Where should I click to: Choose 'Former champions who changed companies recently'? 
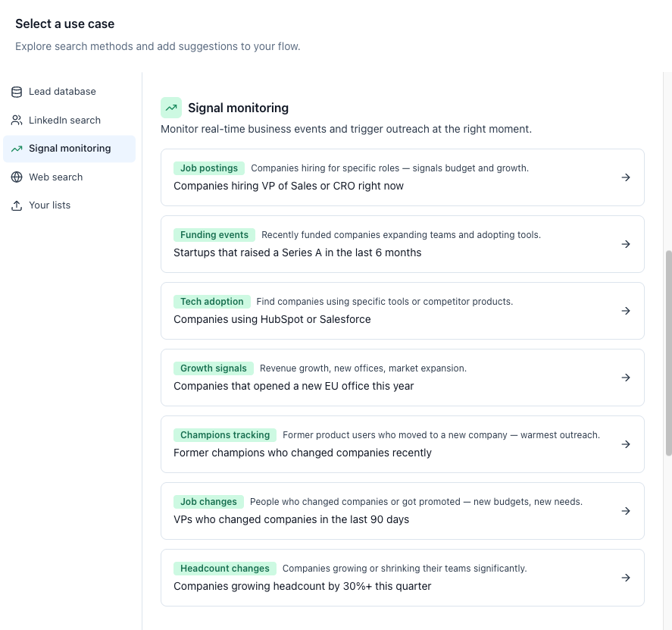click(x=302, y=453)
